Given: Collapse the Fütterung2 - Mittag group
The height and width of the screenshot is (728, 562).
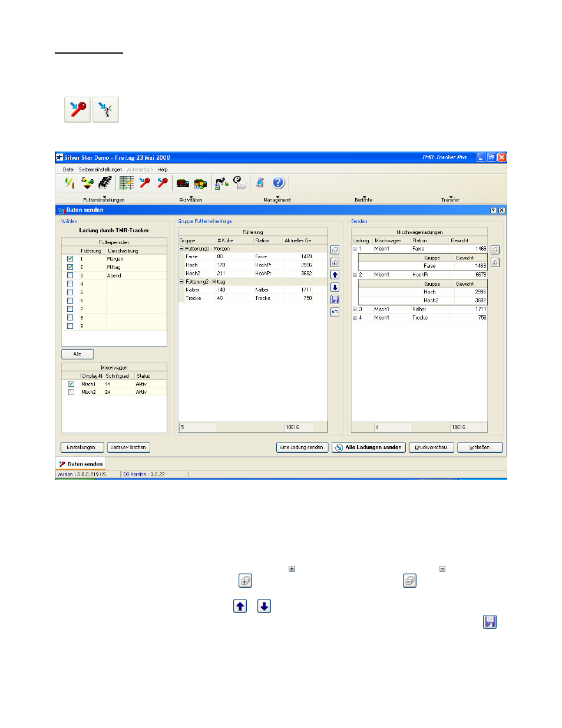Looking at the screenshot, I should [x=181, y=282].
